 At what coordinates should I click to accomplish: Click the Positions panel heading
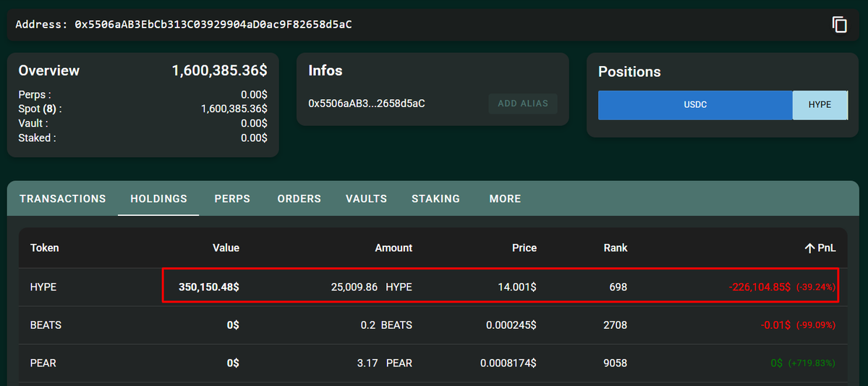629,72
